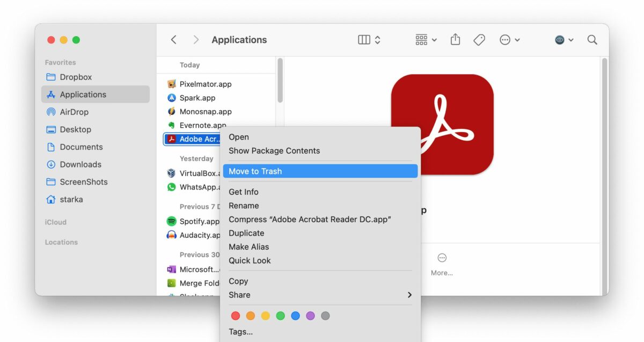644x342 pixels.
Task: Select the Pixelmator.app file name
Action: click(206, 84)
